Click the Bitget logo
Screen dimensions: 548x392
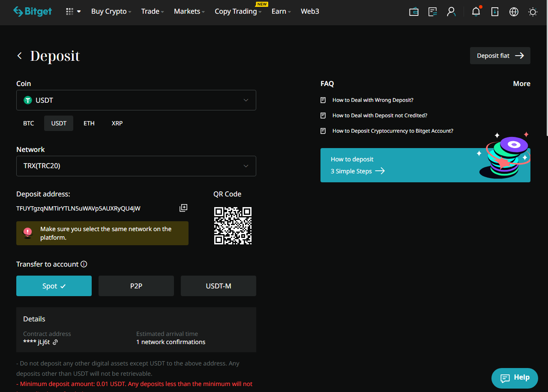click(33, 12)
